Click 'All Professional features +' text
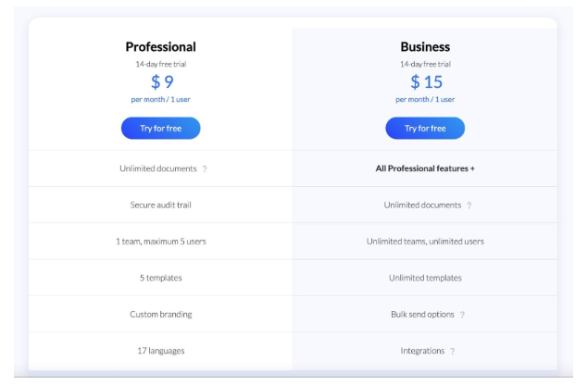Screen dimensions: 588x385 425,168
